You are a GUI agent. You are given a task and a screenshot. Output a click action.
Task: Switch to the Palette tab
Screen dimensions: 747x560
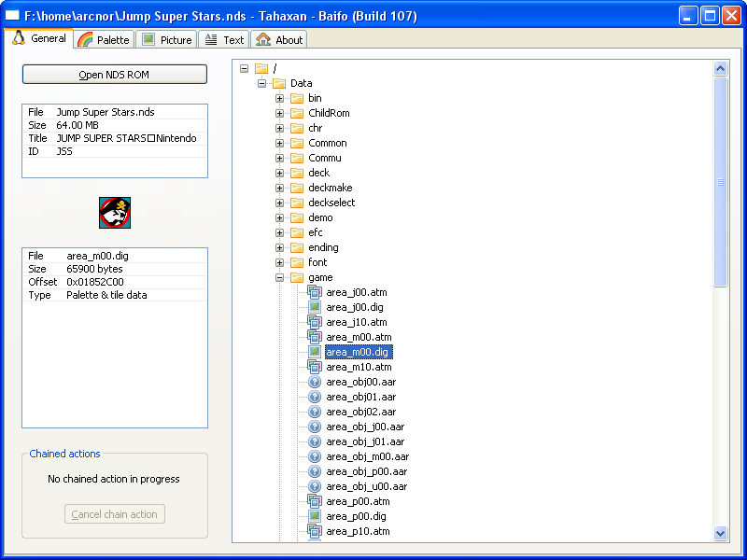click(105, 39)
